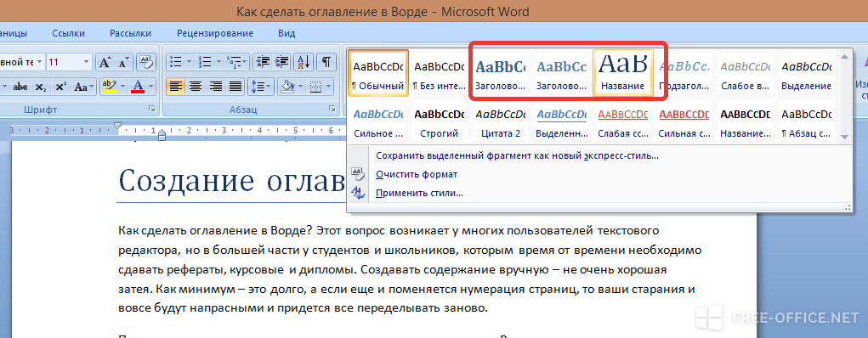
Task: Apply paragraph shading paint bucket
Action: pos(287,87)
